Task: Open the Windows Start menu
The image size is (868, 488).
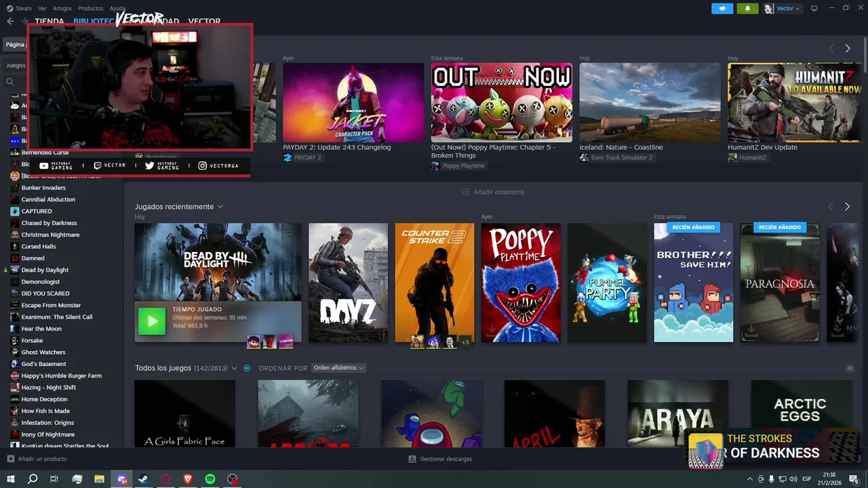Action: [x=10, y=479]
